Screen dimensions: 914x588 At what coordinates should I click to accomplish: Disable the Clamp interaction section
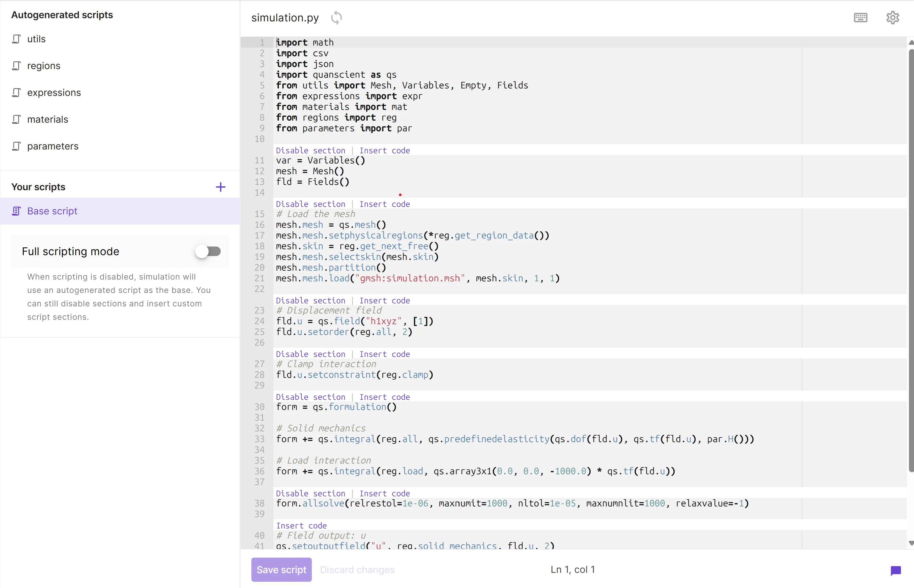coord(310,354)
